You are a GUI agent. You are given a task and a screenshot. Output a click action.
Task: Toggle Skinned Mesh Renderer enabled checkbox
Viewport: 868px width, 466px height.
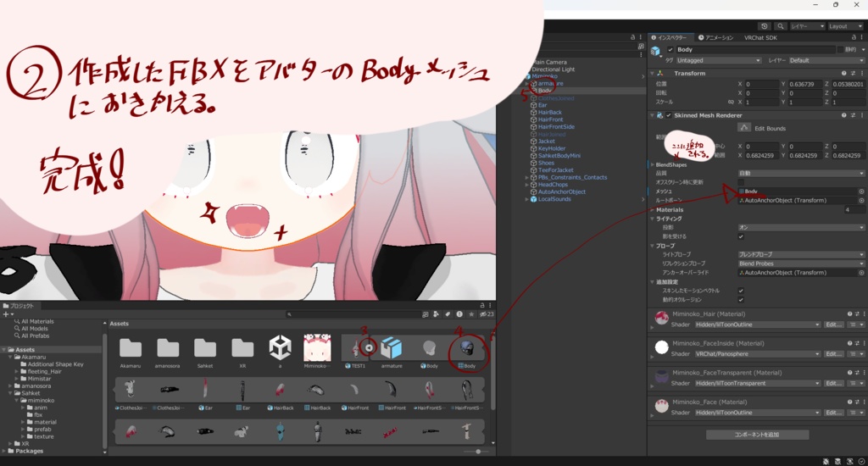[x=669, y=115]
